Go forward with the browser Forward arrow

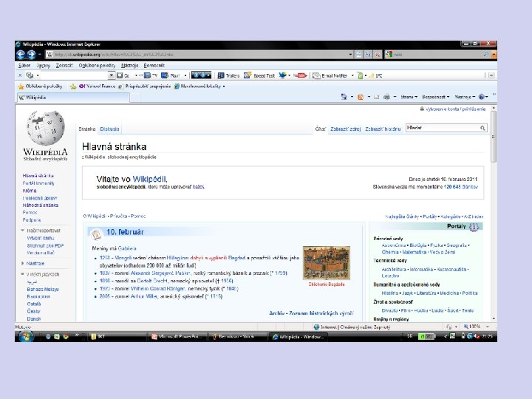31,54
